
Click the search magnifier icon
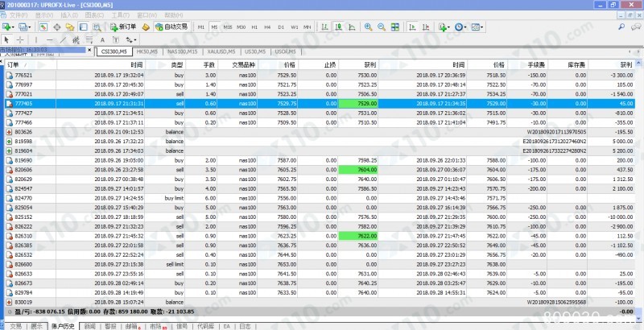point(621,27)
